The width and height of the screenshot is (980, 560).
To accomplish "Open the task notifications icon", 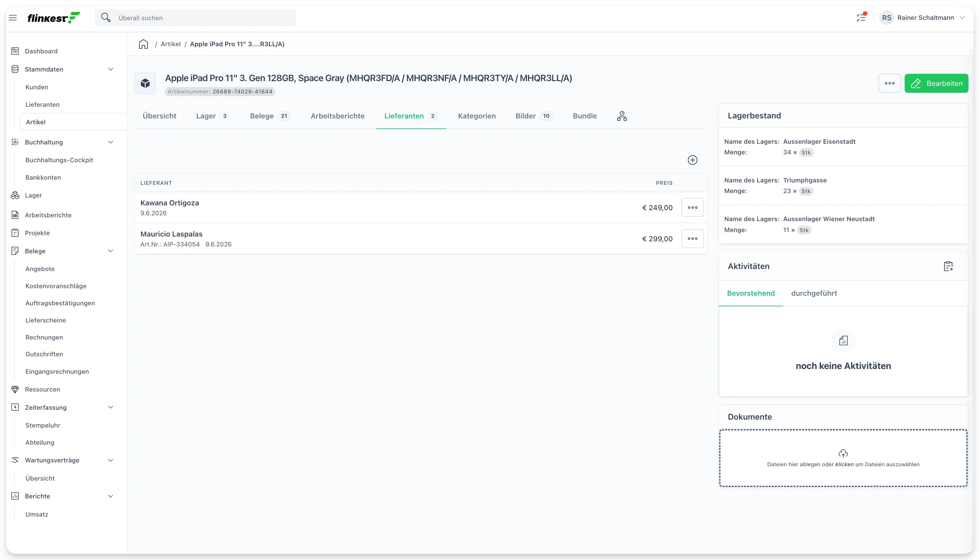I will [861, 17].
